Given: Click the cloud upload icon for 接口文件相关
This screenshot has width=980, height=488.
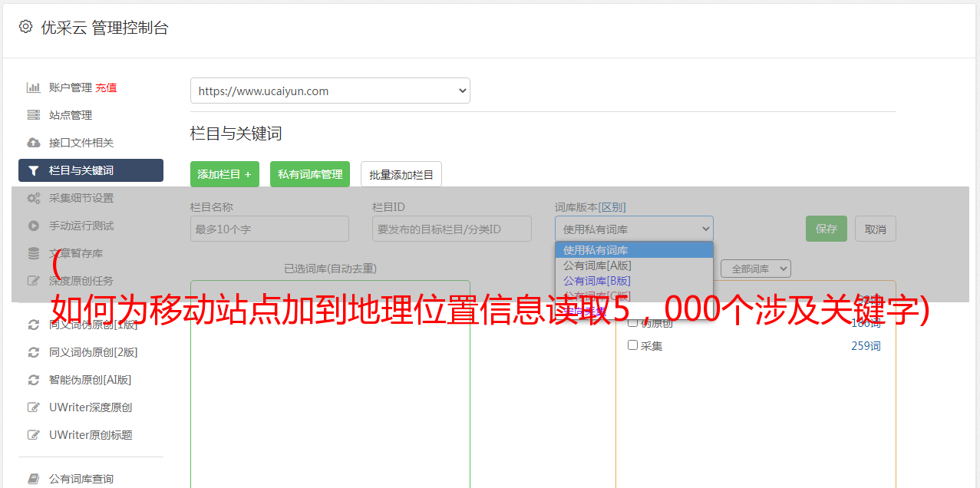Looking at the screenshot, I should (34, 143).
